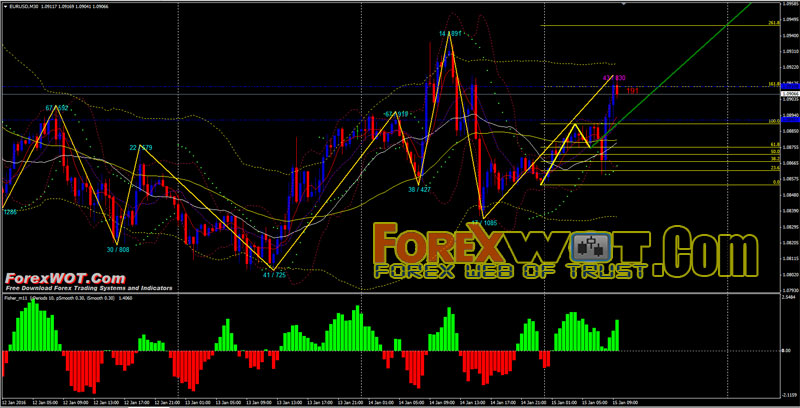
Task: Click the '12 Jan 17:00' time axis label
Action: pyautogui.click(x=137, y=402)
